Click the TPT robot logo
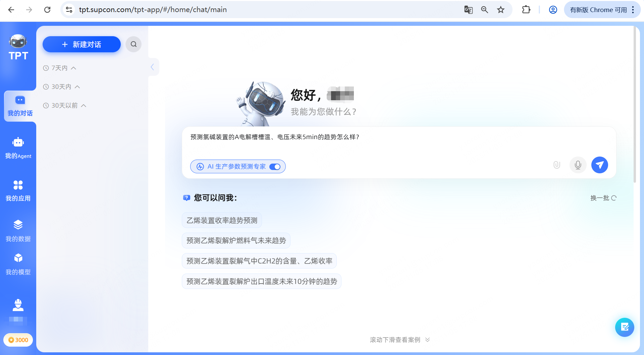644x355 pixels. point(17,41)
